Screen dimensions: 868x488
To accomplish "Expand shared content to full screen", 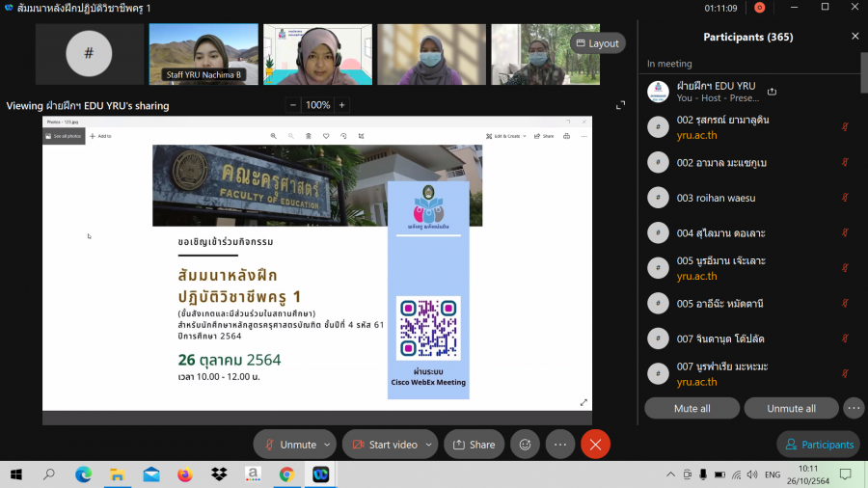I will (621, 105).
